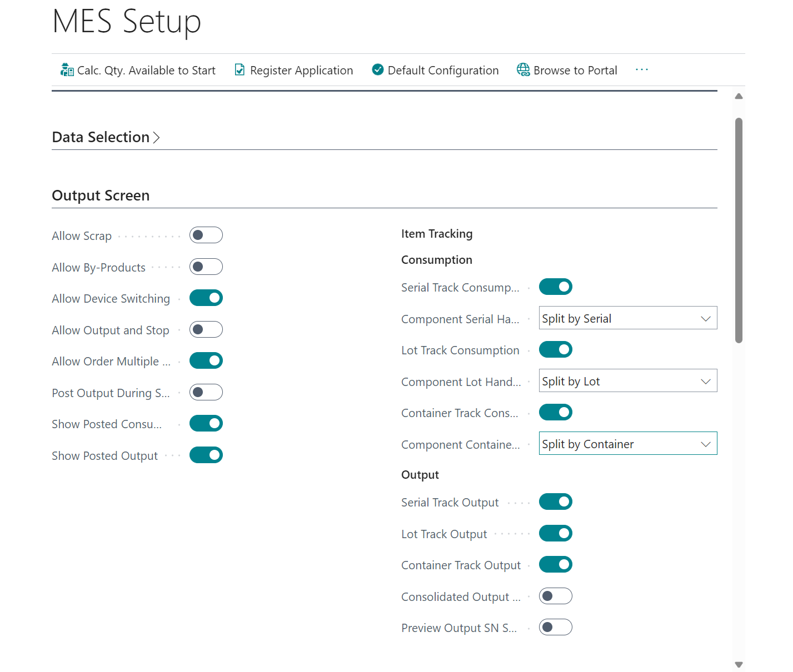
Task: Enable Allow By-Products
Action: pos(206,267)
